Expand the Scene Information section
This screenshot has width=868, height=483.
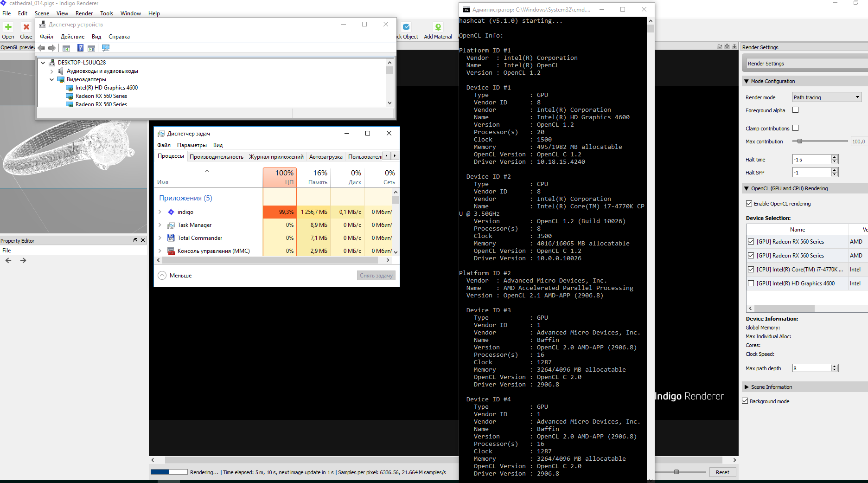click(x=747, y=387)
